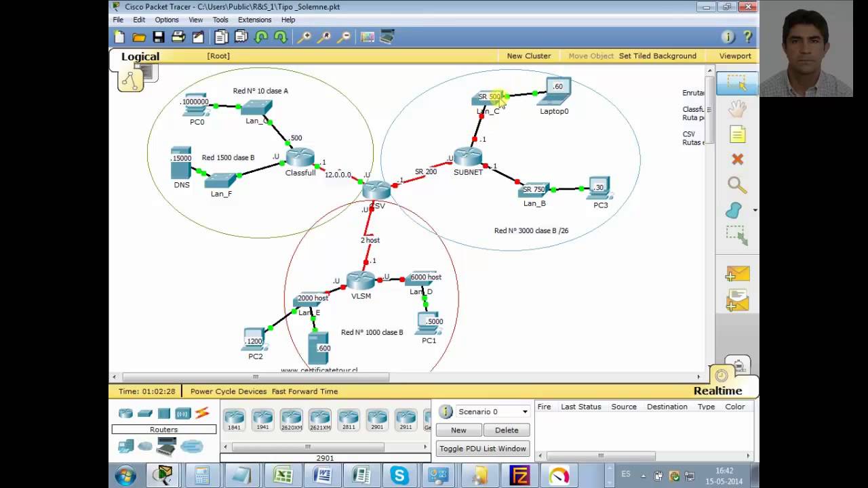Paste using the Paste toolbar icon

point(241,37)
